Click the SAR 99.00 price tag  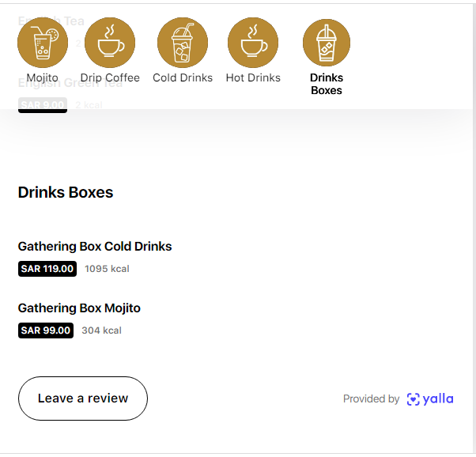[x=46, y=330]
